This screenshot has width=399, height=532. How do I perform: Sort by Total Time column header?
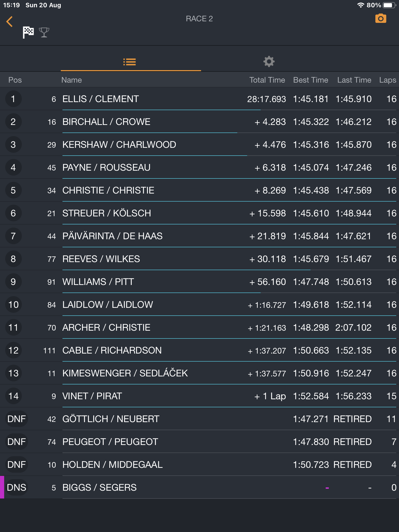tap(267, 80)
